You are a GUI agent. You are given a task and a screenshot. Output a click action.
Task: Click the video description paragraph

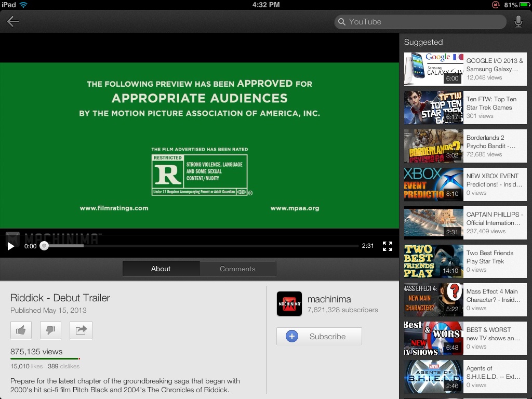tap(125, 385)
